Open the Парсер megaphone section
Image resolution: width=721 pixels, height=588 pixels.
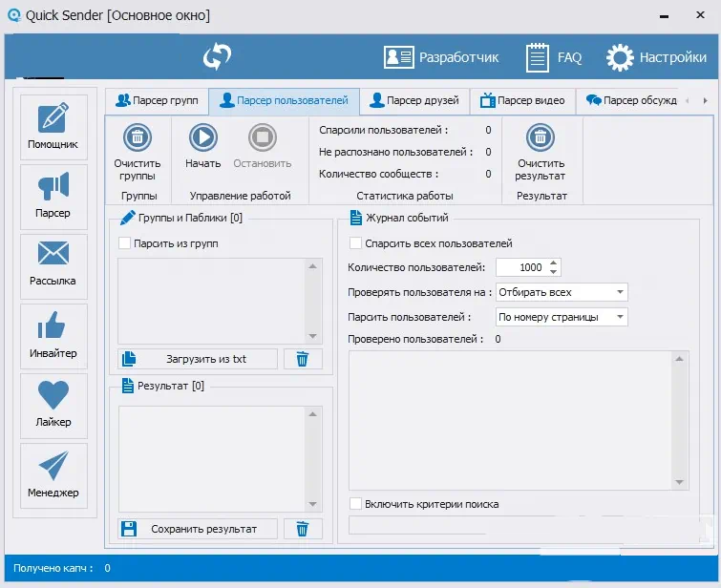(53, 197)
